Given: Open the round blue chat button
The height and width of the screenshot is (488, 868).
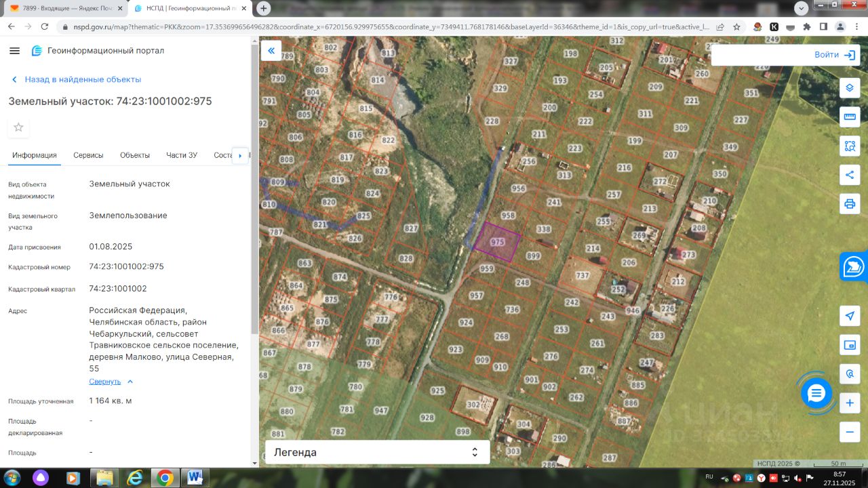Looking at the screenshot, I should (x=816, y=393).
